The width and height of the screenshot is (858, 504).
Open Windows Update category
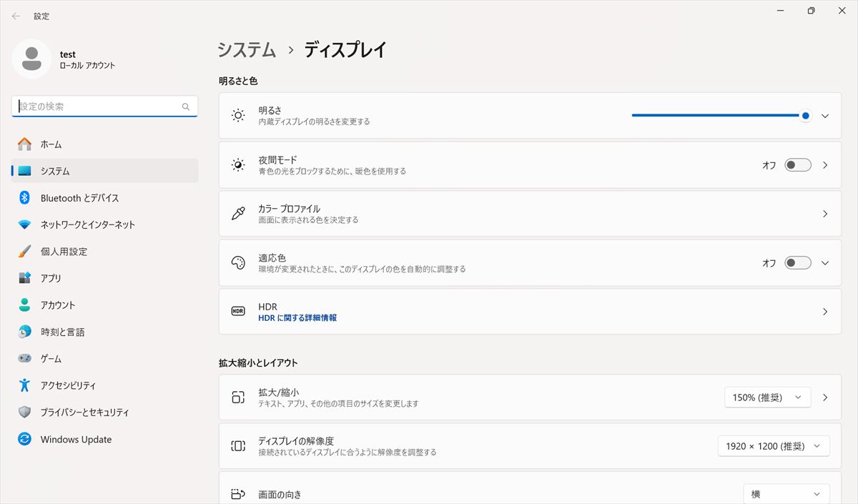click(105, 439)
